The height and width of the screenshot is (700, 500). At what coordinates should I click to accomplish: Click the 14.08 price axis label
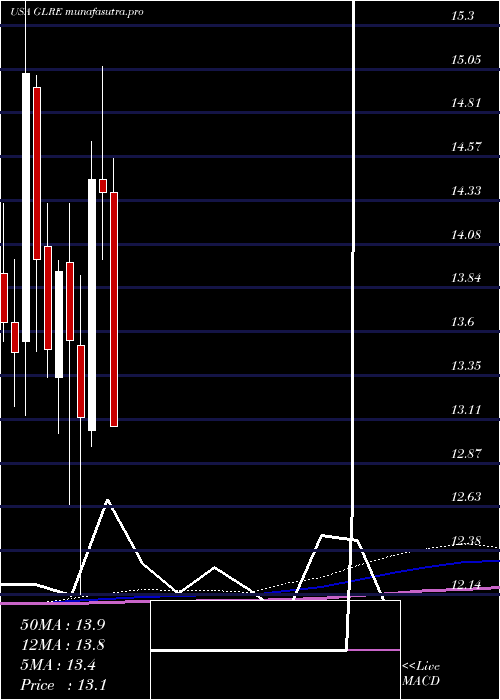[x=466, y=235]
